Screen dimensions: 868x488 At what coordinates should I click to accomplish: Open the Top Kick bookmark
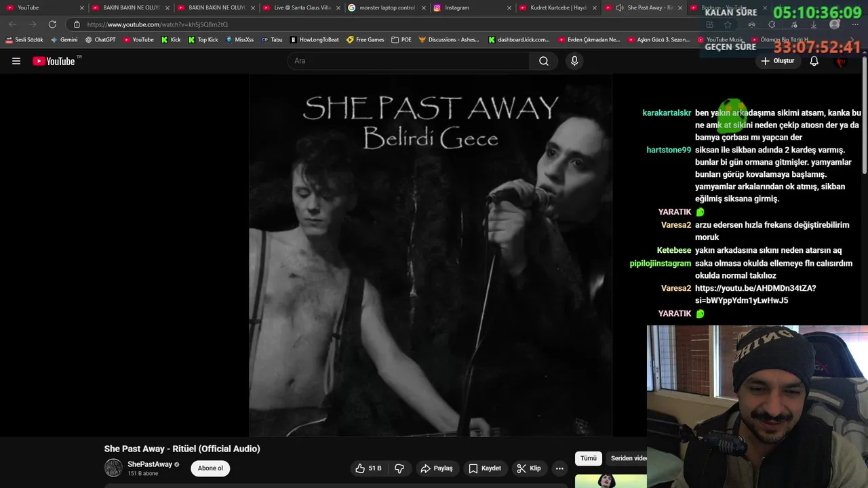pyautogui.click(x=203, y=40)
